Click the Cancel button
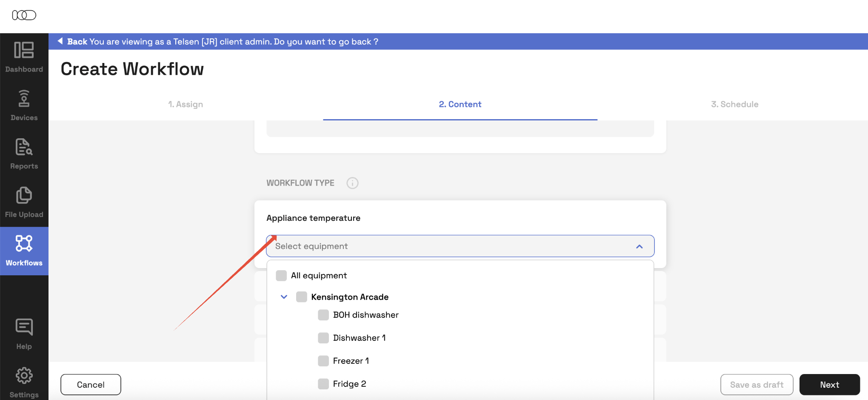The height and width of the screenshot is (400, 868). click(x=91, y=385)
